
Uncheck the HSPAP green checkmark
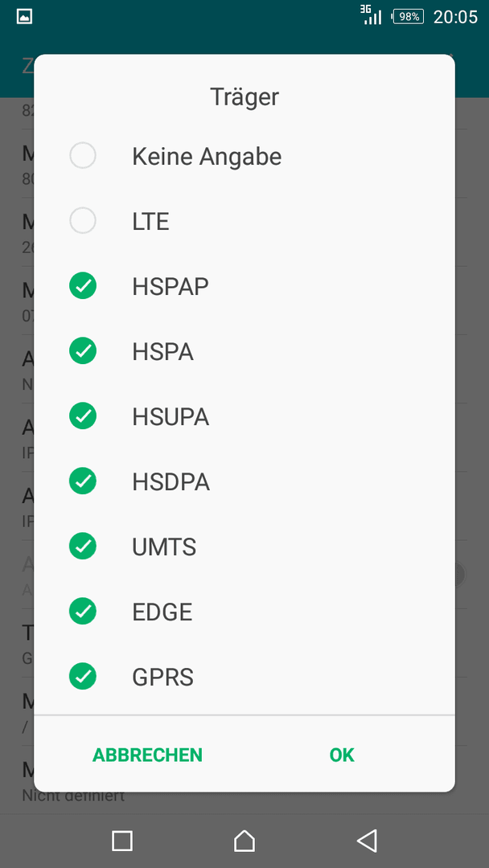click(83, 285)
